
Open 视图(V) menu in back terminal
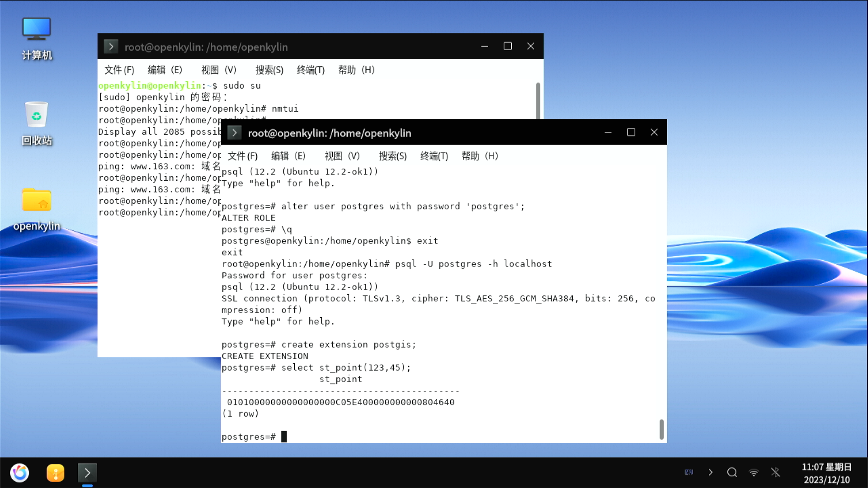pos(219,70)
